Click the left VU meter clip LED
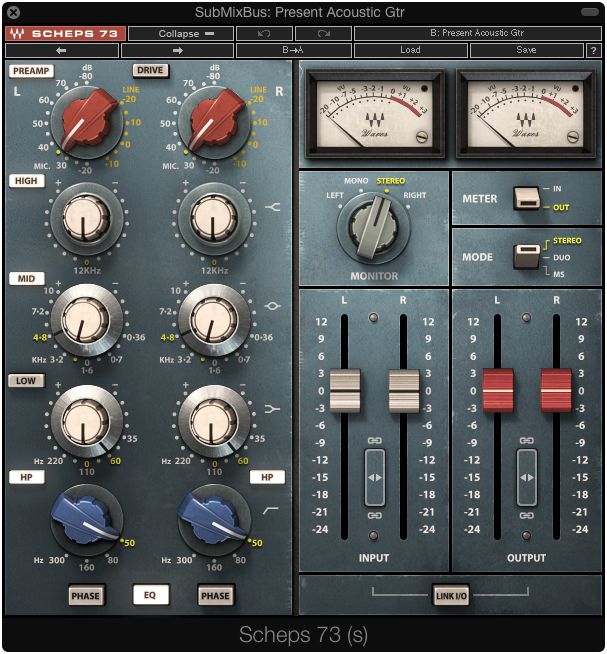The height and width of the screenshot is (654, 607). (424, 88)
